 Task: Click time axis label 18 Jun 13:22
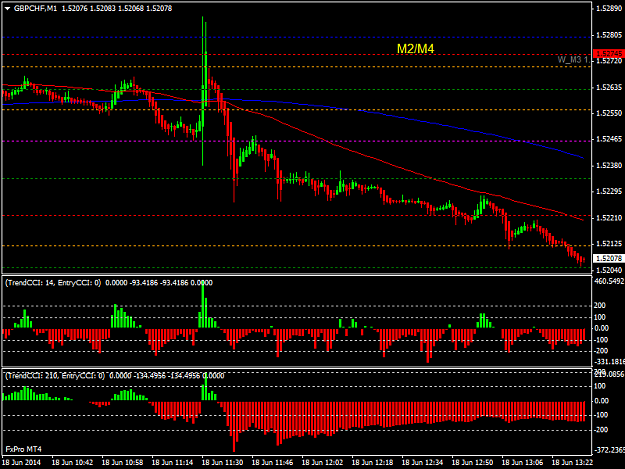point(572,463)
